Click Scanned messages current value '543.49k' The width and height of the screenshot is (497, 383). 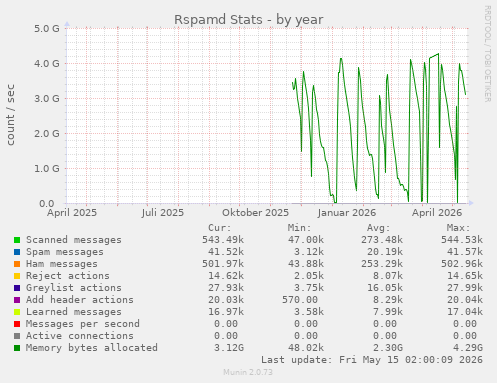click(223, 240)
